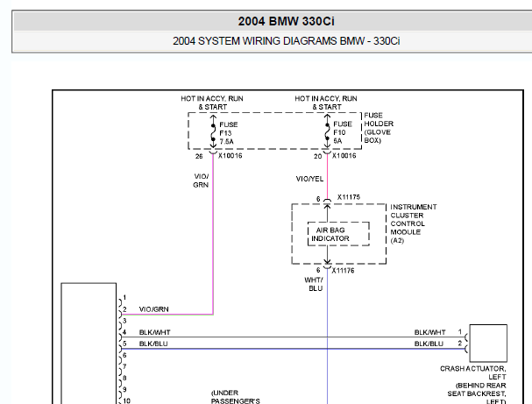Click the F13 fuse symbol

[x=213, y=131]
